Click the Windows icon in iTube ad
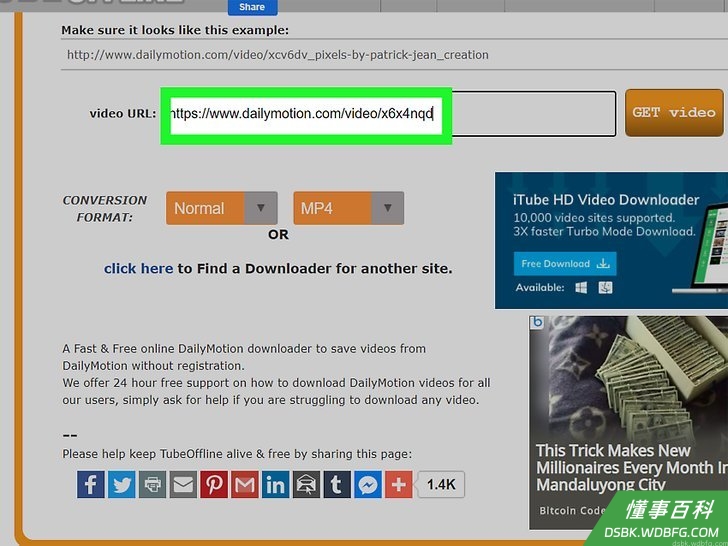728x546 pixels. (x=581, y=288)
